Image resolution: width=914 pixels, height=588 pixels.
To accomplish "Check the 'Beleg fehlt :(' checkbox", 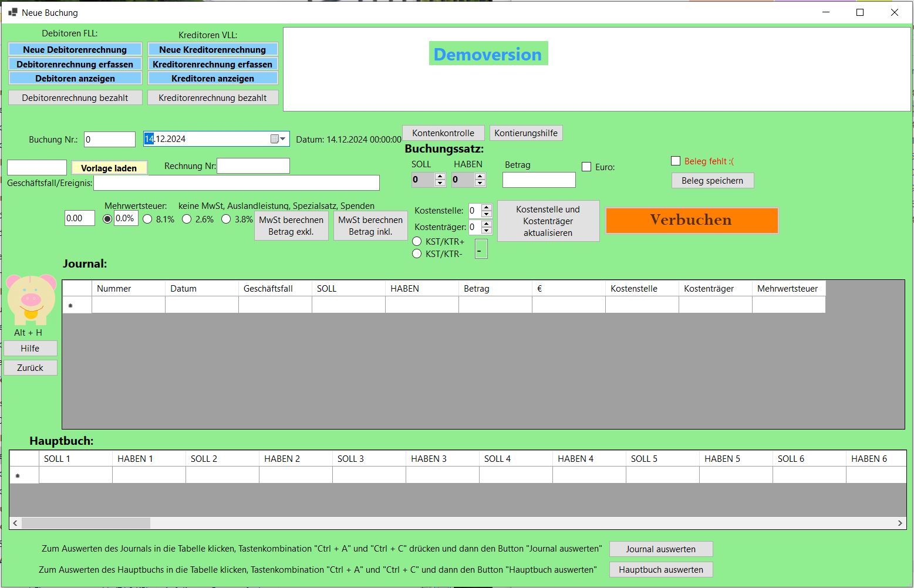I will 674,161.
